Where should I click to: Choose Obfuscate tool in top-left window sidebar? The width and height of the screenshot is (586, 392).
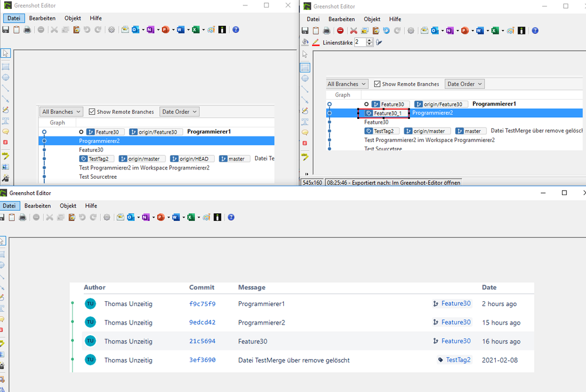click(6, 167)
